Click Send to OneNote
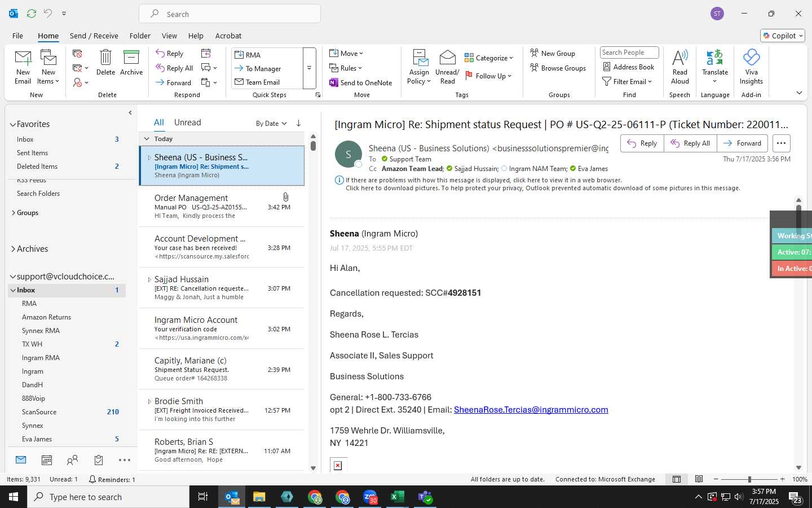The width and height of the screenshot is (812, 508). coord(361,83)
